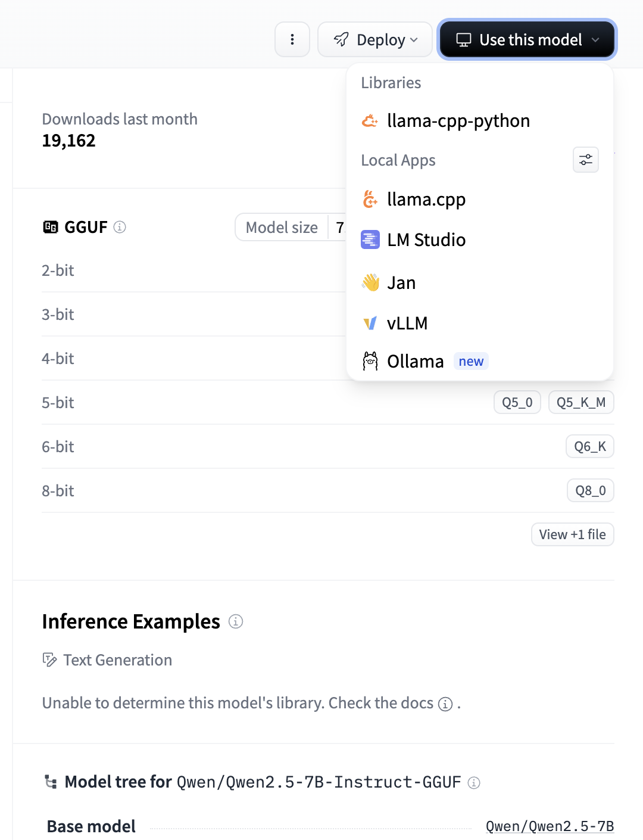Click the Model tree info icon
Screen dimensions: 643x840
click(474, 783)
